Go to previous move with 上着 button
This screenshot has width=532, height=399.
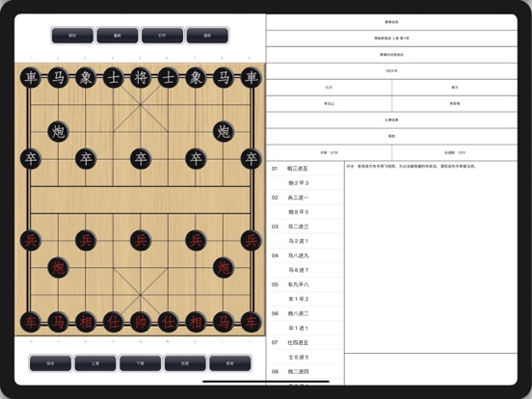pos(95,363)
